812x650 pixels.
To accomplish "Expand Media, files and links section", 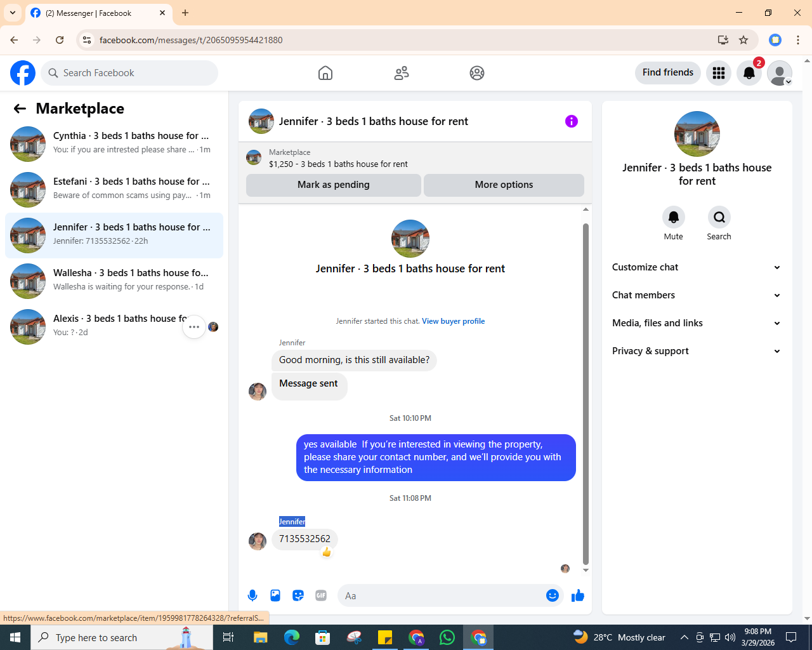I will [x=697, y=323].
